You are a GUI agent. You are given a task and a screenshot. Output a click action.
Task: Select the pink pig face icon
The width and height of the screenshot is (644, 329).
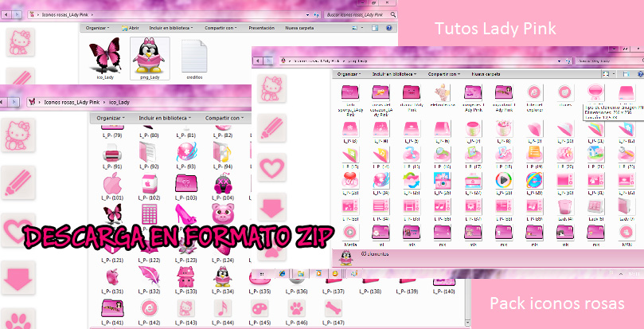tap(223, 213)
